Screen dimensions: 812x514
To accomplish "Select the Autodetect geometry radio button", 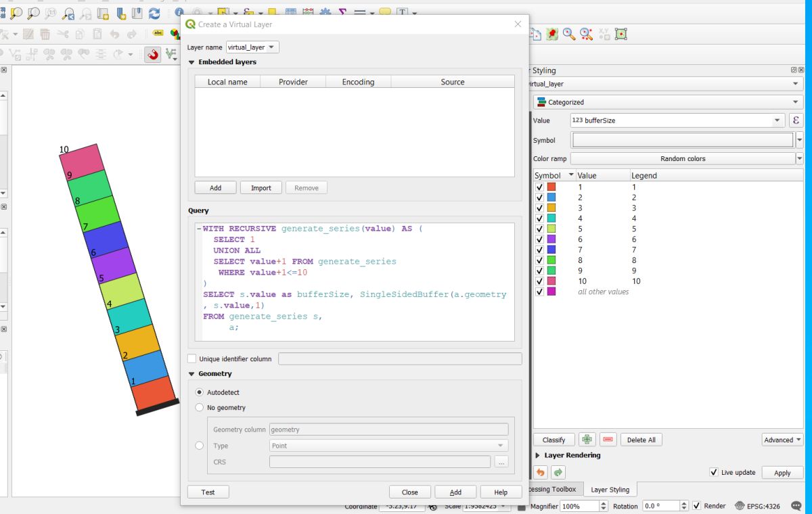I will [199, 392].
